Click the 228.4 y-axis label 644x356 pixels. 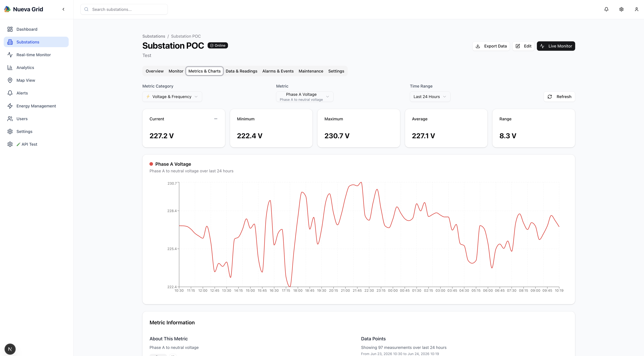[x=172, y=211]
